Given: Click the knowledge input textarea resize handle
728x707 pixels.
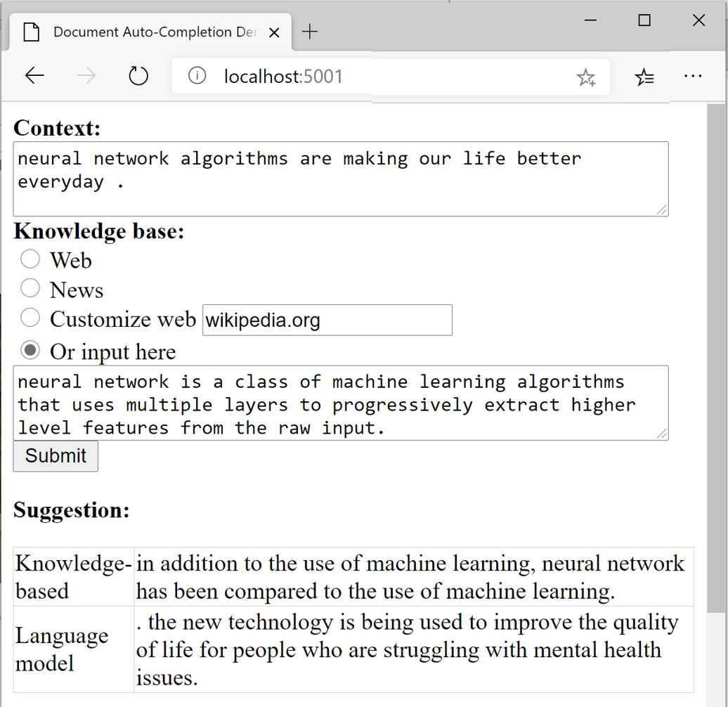Looking at the screenshot, I should 662,434.
